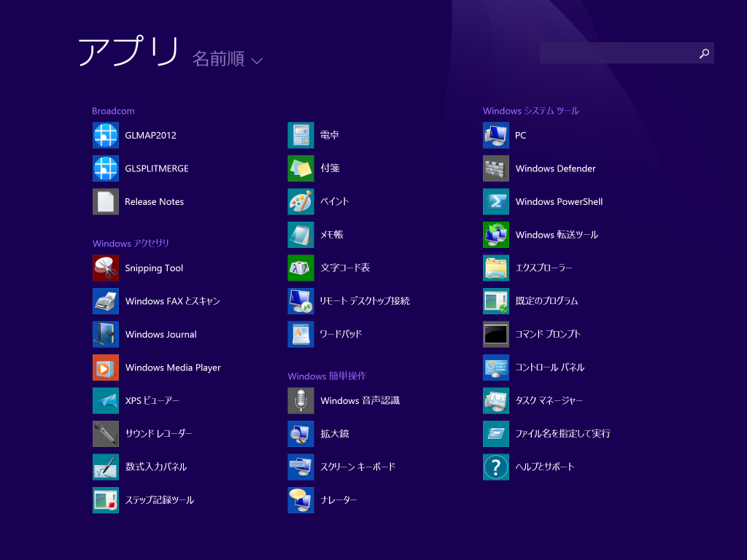Open ヘルプとサポート question mark icon
747x560 pixels.
pyautogui.click(x=496, y=467)
